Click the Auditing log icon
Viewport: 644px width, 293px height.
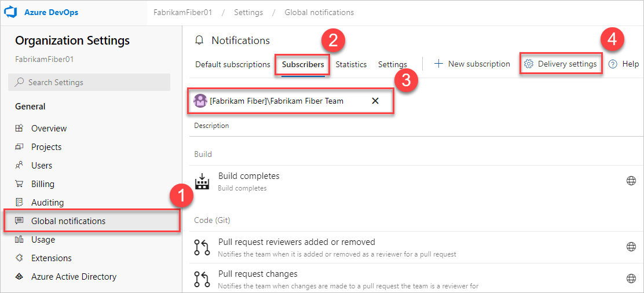tap(19, 202)
